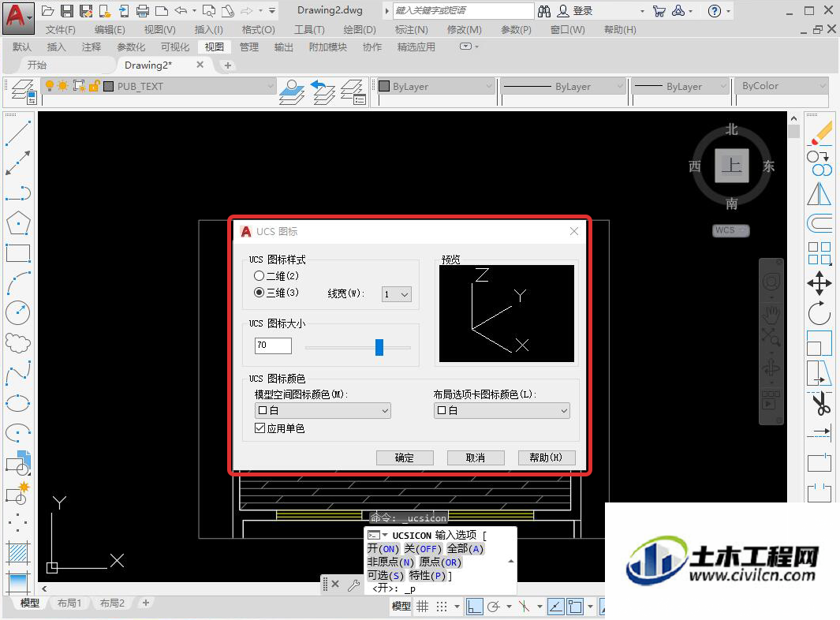Select the Arc tool
The image size is (840, 620).
click(18, 283)
